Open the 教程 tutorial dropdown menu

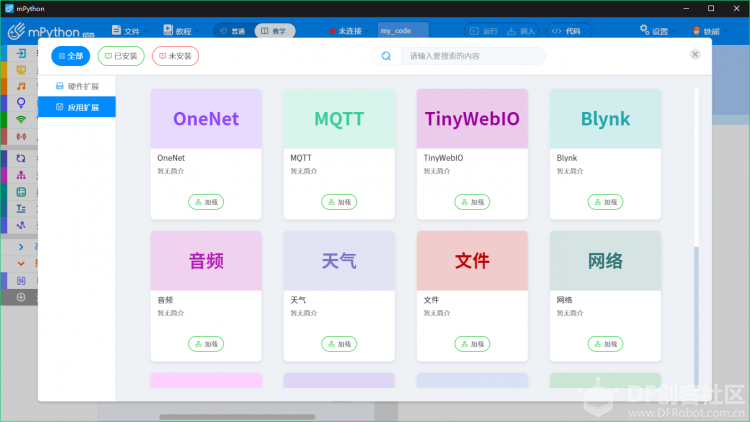point(181,31)
